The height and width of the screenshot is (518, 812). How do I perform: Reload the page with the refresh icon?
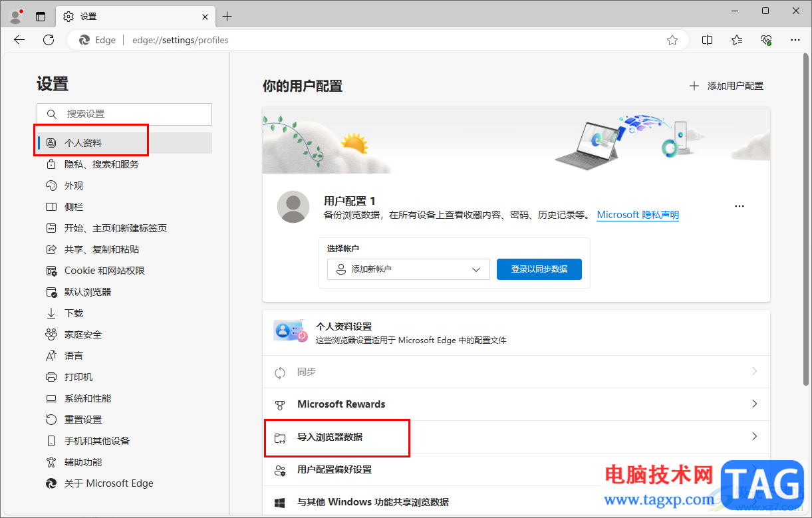click(x=48, y=40)
